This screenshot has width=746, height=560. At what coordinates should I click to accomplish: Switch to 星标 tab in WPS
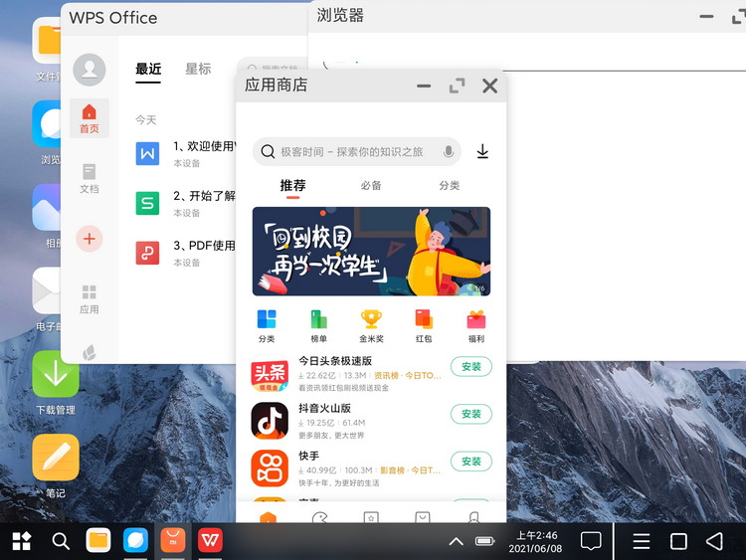click(198, 69)
